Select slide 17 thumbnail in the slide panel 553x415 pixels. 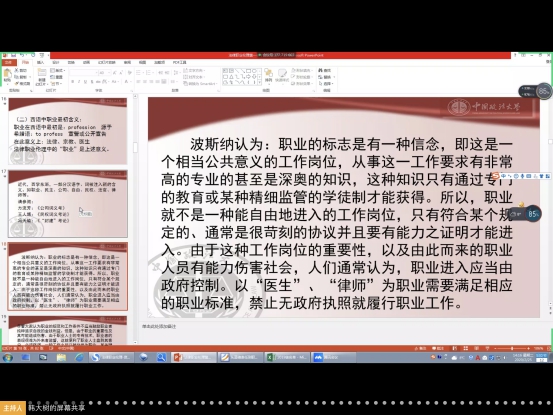(68, 204)
